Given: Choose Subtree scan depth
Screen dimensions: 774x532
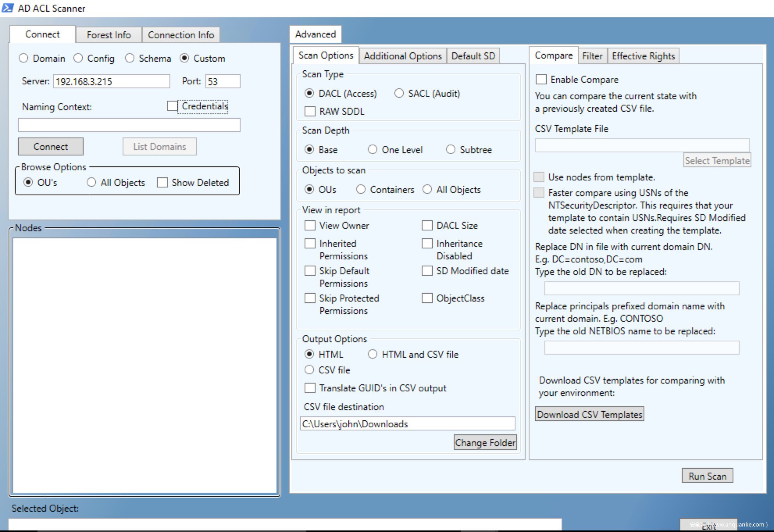Looking at the screenshot, I should (x=451, y=150).
